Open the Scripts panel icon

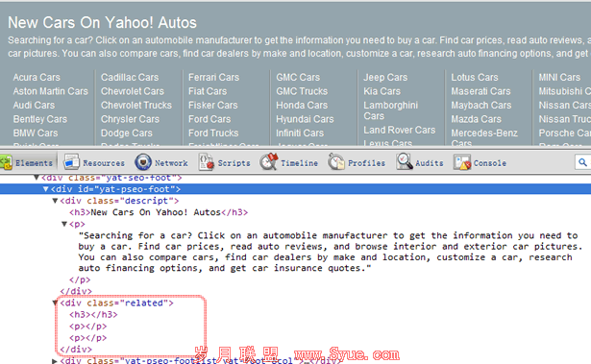coord(207,162)
